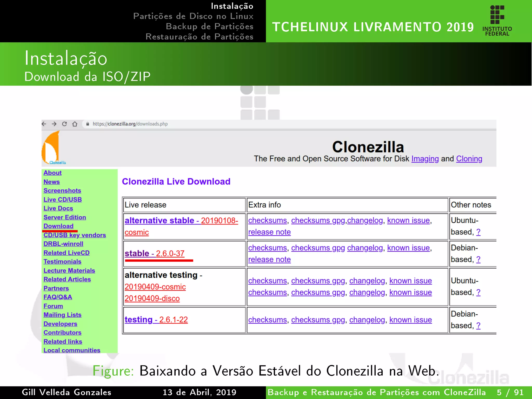Screen dimensions: 532x399
Task: Open the Mailing Lists link
Action: [x=62, y=315]
